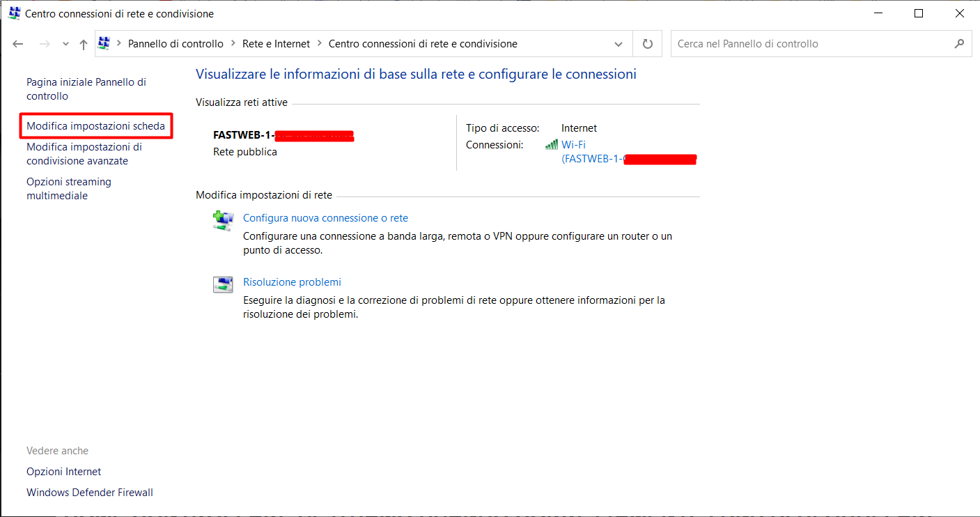980x517 pixels.
Task: Select the 'Rete pubblica' text
Action: tap(245, 152)
